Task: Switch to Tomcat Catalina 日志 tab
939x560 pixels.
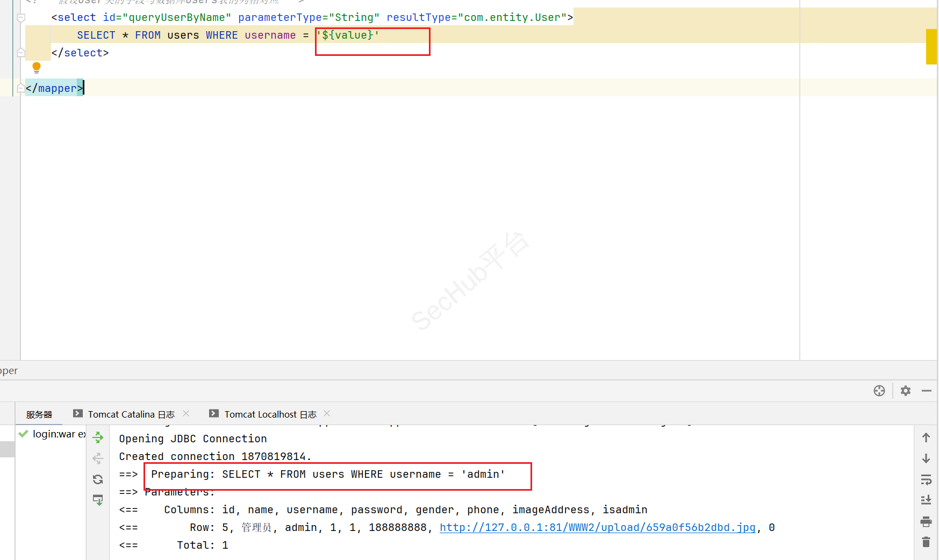Action: pos(131,414)
